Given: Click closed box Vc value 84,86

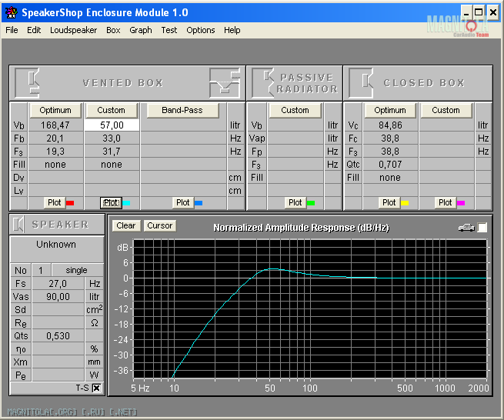Looking at the screenshot, I should click(390, 125).
